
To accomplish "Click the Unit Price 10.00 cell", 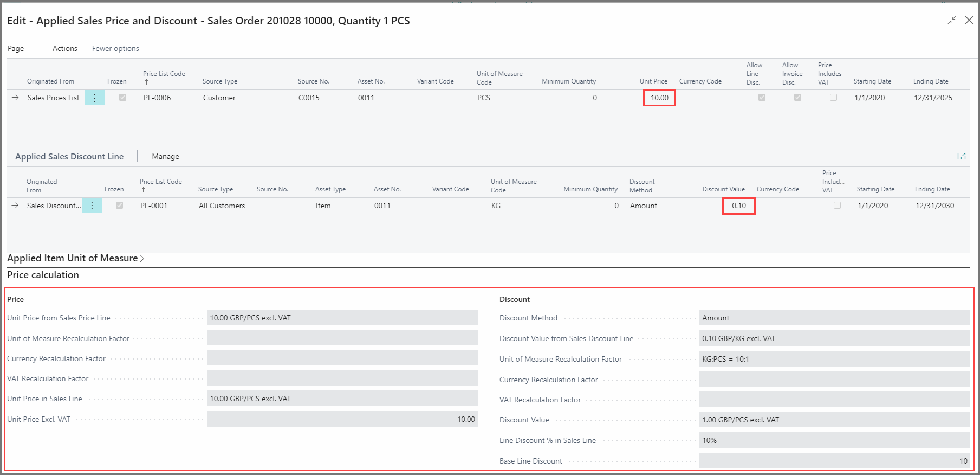I will (x=659, y=98).
